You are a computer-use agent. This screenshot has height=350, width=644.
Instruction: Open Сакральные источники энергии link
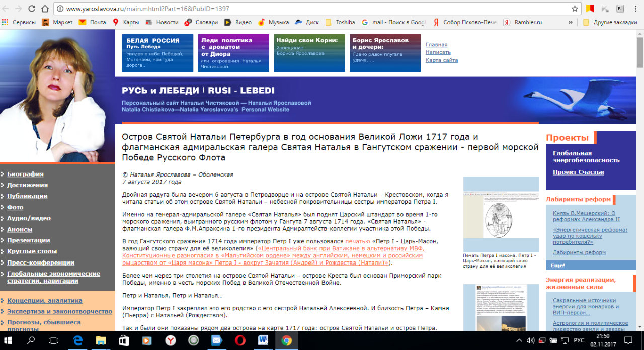tap(586, 306)
